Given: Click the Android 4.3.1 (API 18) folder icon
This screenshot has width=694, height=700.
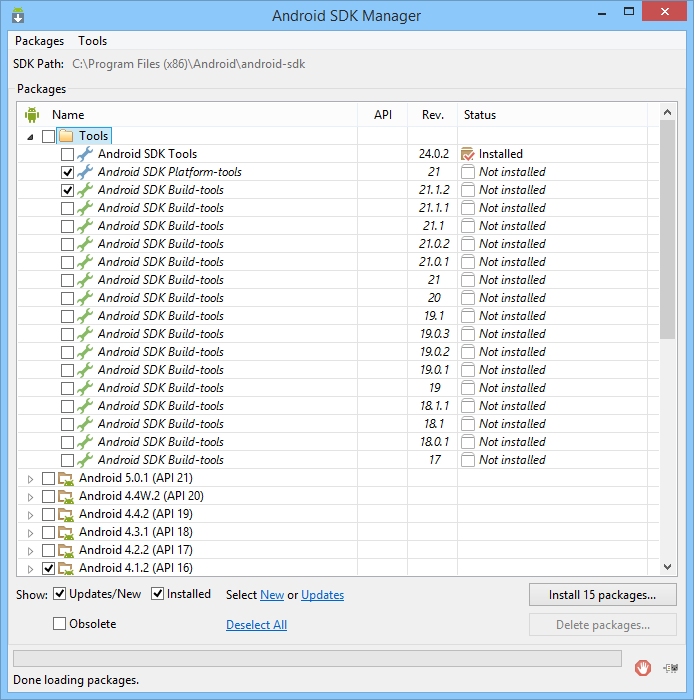Looking at the screenshot, I should 66,532.
